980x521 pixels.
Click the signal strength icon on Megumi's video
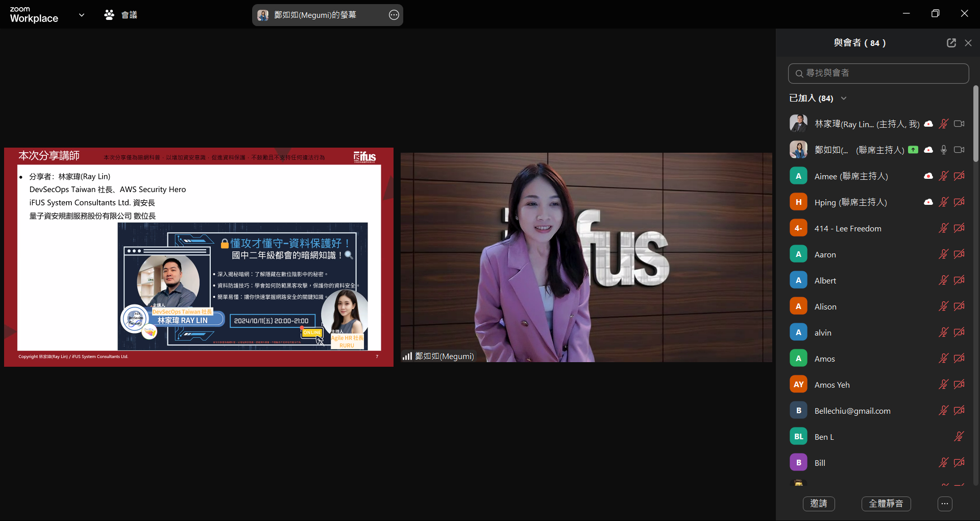[407, 356]
